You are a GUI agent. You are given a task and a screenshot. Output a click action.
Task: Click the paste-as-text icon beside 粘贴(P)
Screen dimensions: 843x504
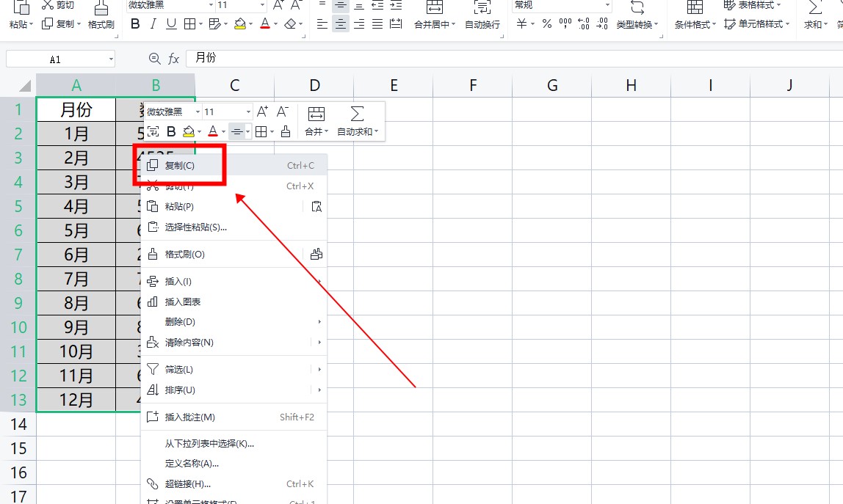pos(316,207)
